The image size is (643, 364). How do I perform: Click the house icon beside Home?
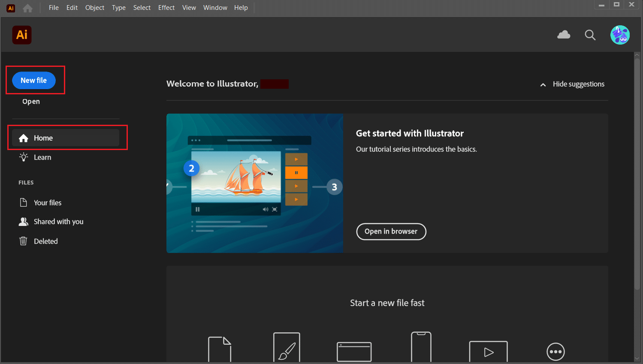point(24,138)
